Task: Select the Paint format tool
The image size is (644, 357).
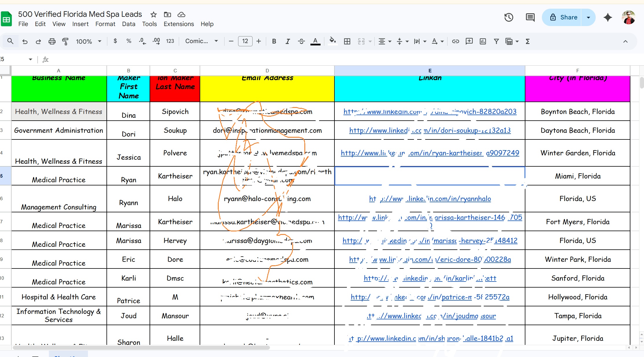Action: [x=65, y=41]
